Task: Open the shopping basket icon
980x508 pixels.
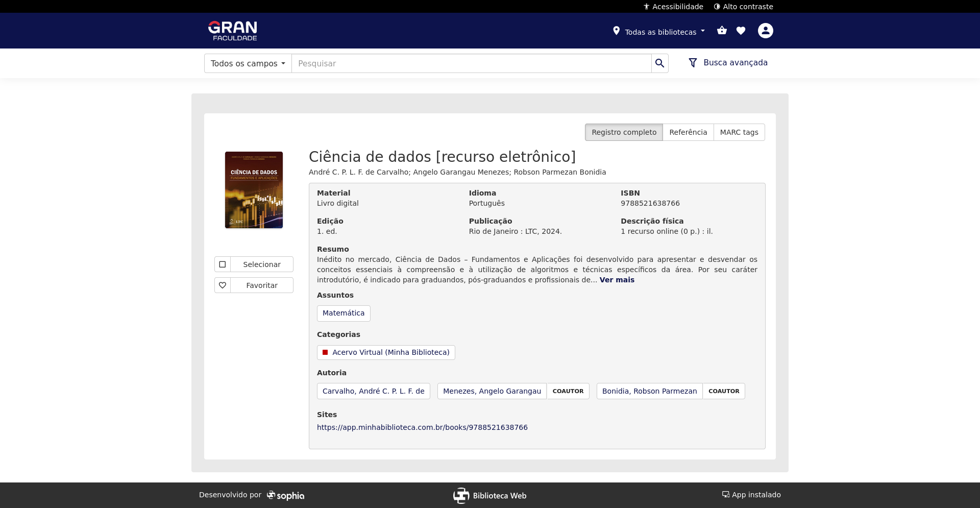Action: [722, 31]
